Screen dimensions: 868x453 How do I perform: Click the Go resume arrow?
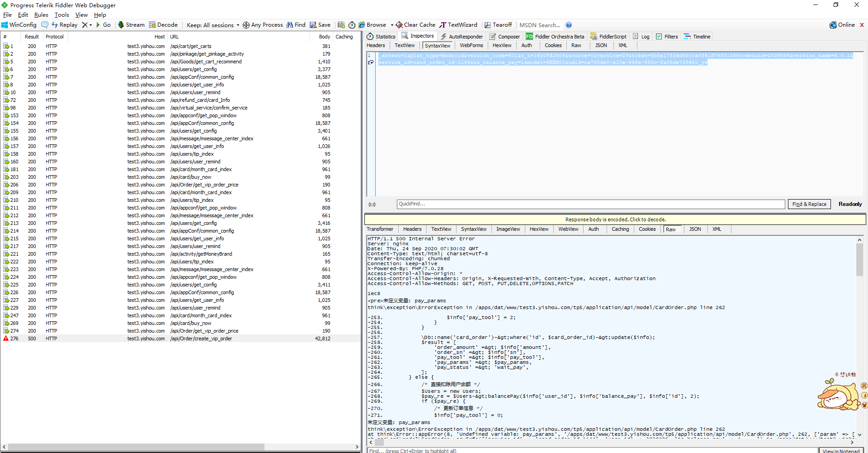tap(103, 25)
